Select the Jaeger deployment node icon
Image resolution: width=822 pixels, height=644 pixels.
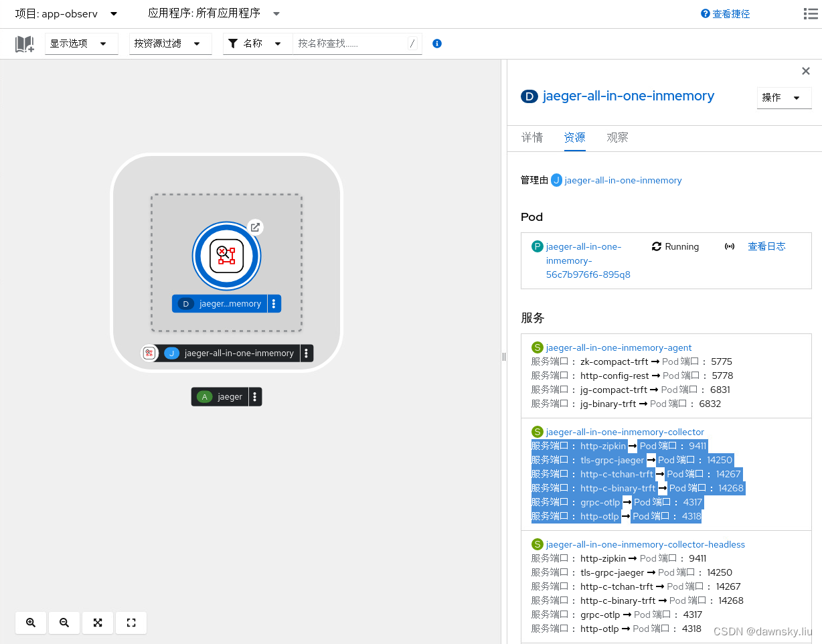pyautogui.click(x=226, y=256)
